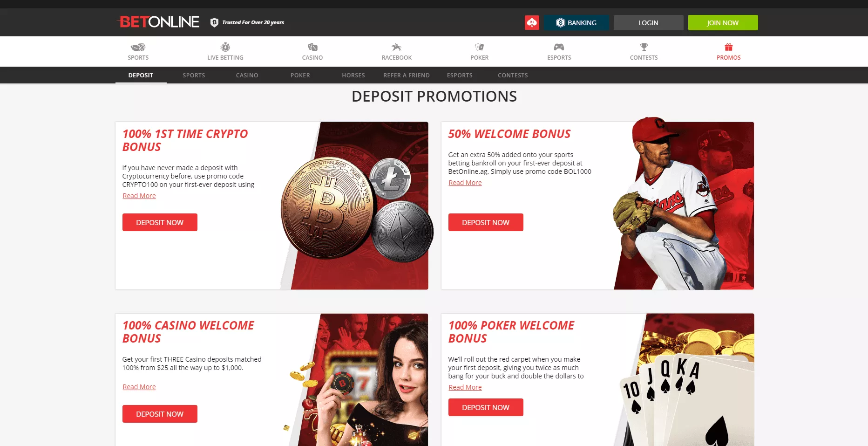Click the Contests trophy icon
868x446 pixels.
tap(644, 47)
